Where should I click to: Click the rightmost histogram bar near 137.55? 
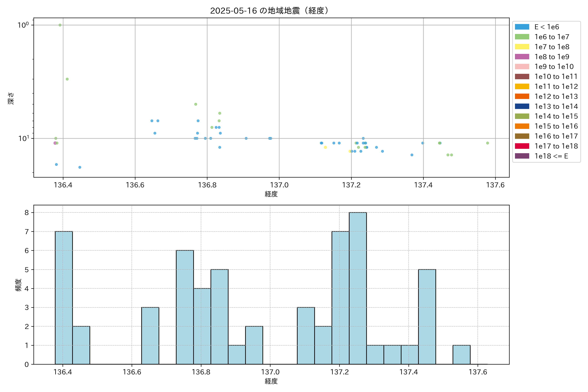pos(461,354)
